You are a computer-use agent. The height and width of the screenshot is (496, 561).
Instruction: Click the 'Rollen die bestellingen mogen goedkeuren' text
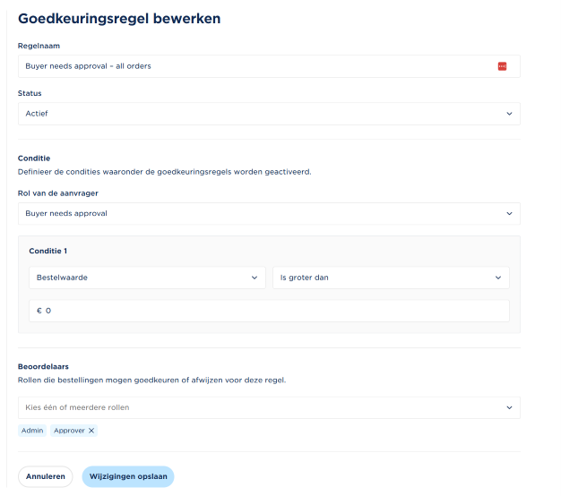(x=152, y=380)
